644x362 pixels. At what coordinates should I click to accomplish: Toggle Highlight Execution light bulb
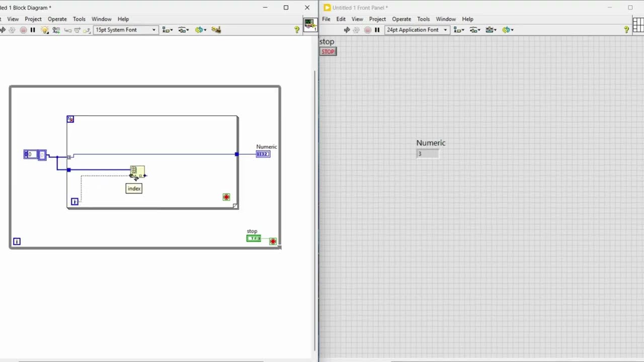pos(45,30)
